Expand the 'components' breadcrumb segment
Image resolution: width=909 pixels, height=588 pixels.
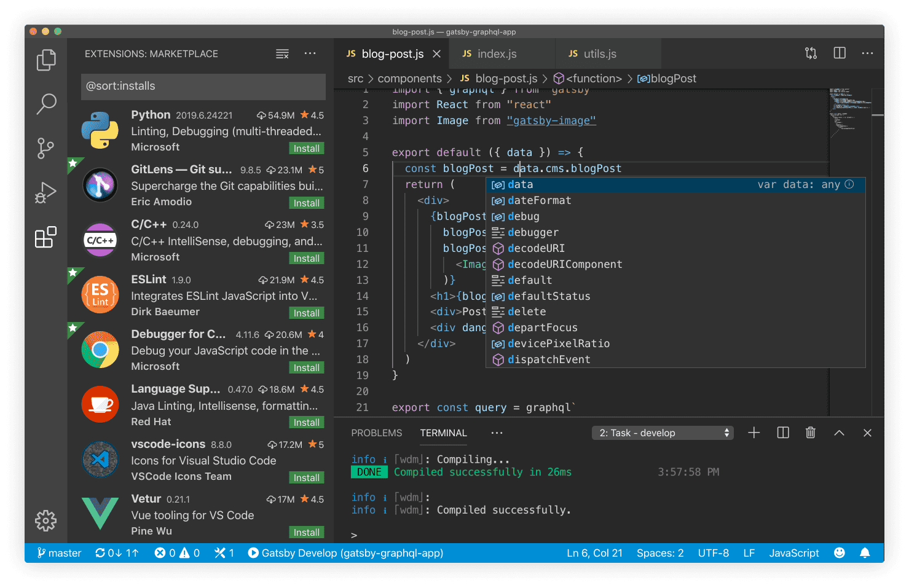pos(409,79)
